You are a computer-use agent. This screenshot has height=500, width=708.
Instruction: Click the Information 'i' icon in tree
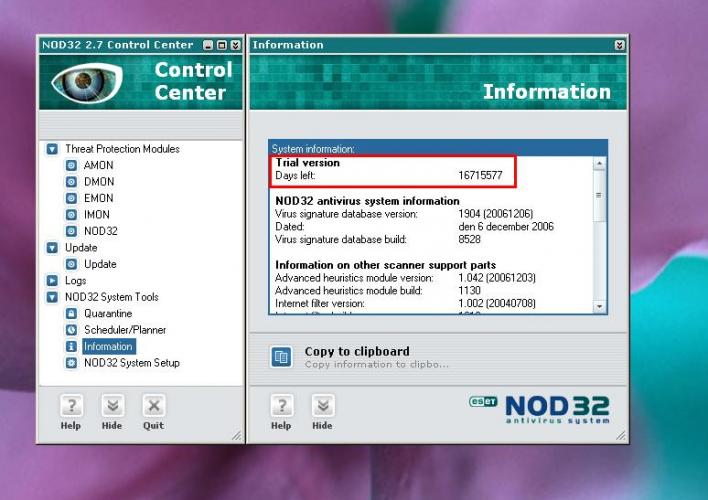tap(71, 346)
